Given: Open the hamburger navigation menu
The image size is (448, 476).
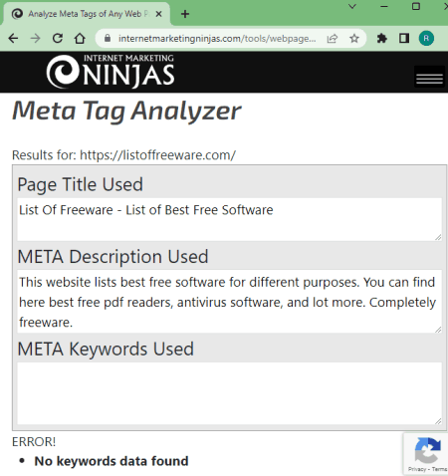Looking at the screenshot, I should [x=429, y=79].
